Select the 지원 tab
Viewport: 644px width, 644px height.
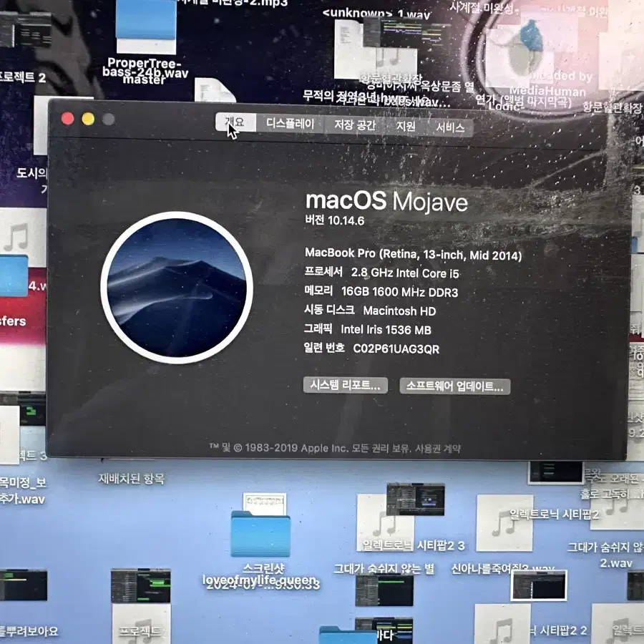click(406, 126)
